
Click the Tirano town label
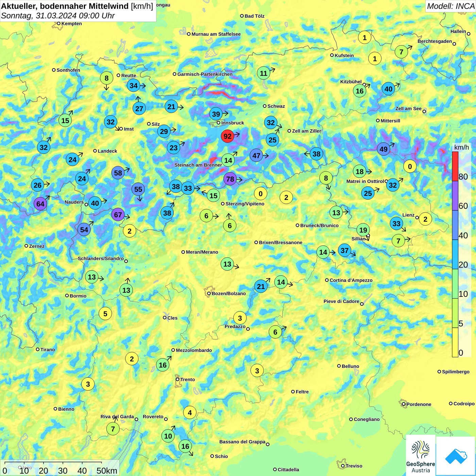click(x=48, y=350)
